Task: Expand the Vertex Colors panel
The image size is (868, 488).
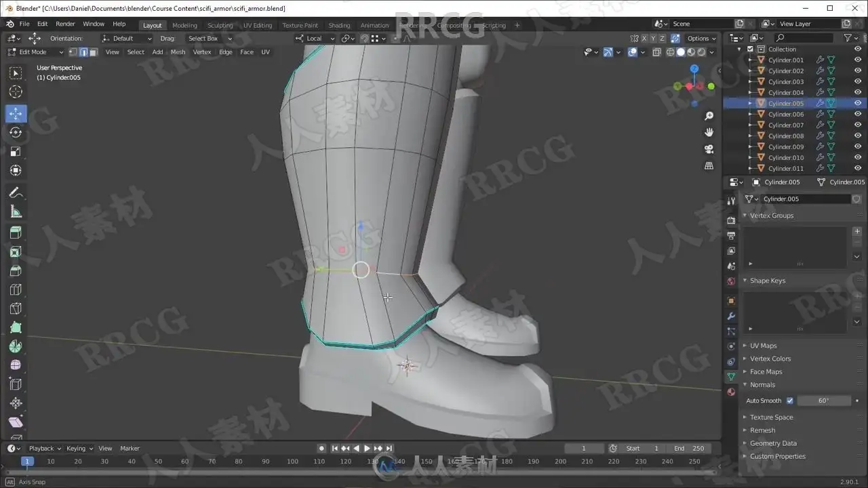Action: [x=770, y=359]
